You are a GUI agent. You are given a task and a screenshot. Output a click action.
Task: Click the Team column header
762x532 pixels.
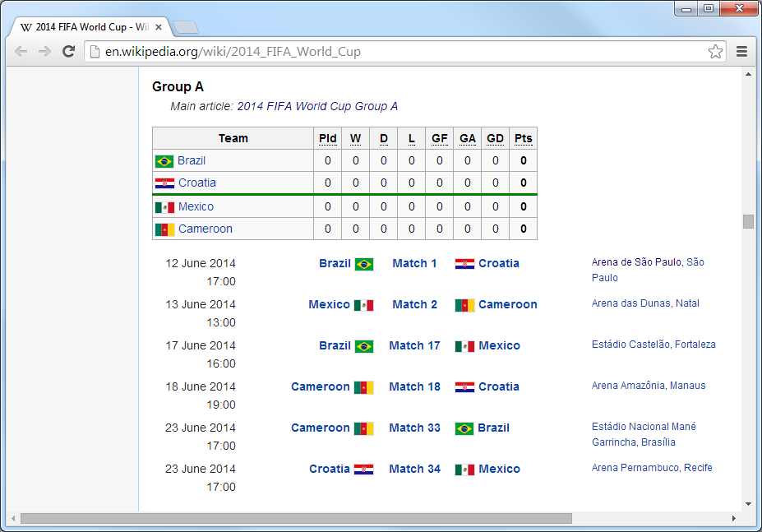tap(233, 139)
